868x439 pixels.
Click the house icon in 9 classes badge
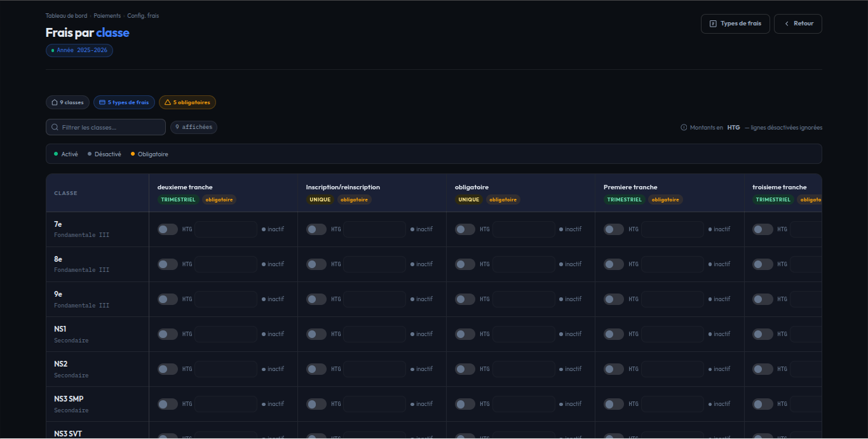pyautogui.click(x=55, y=102)
